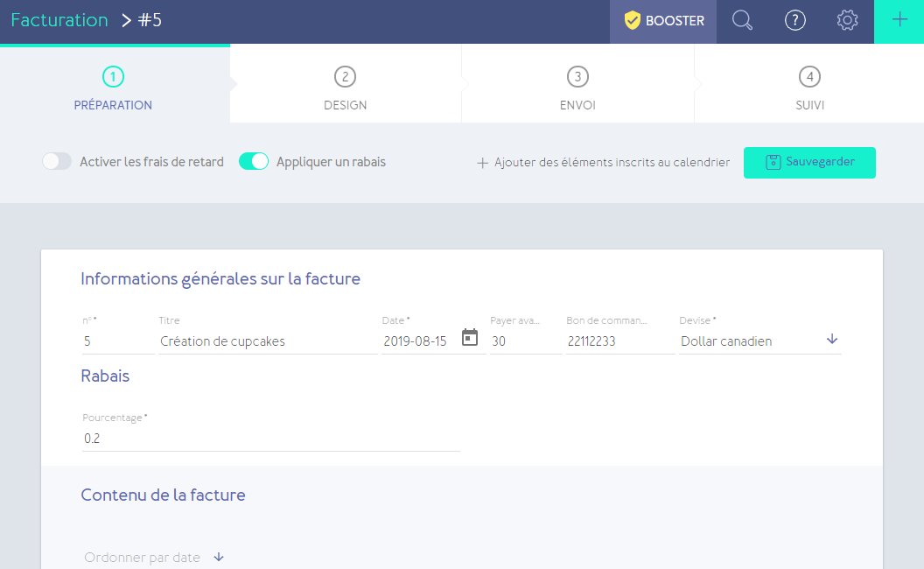Open the date calendar picker icon

point(470,338)
